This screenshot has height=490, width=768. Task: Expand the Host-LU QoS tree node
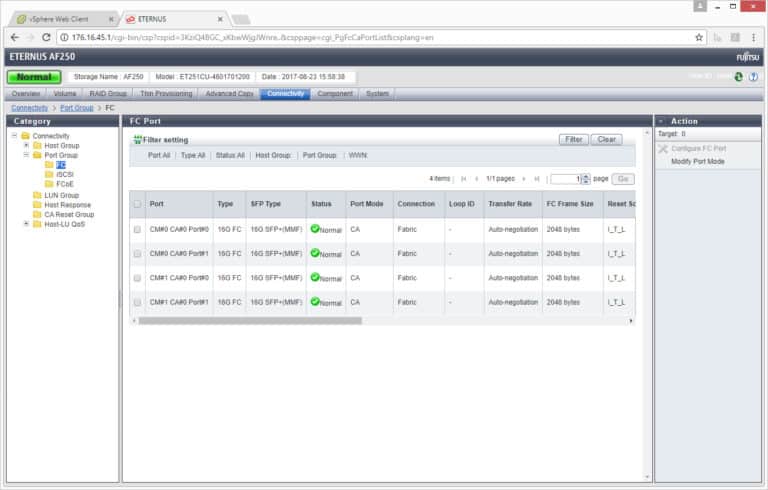[x=26, y=224]
